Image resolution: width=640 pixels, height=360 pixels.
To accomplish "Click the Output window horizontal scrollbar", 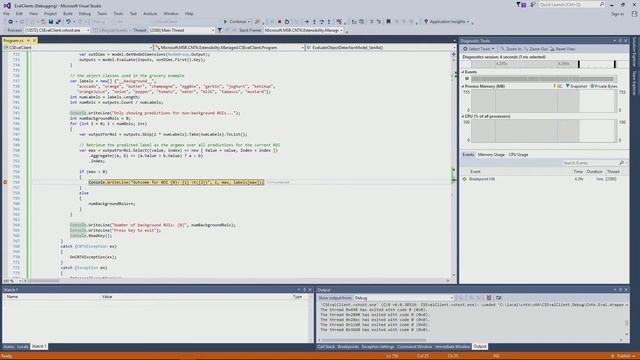I will pos(471,340).
